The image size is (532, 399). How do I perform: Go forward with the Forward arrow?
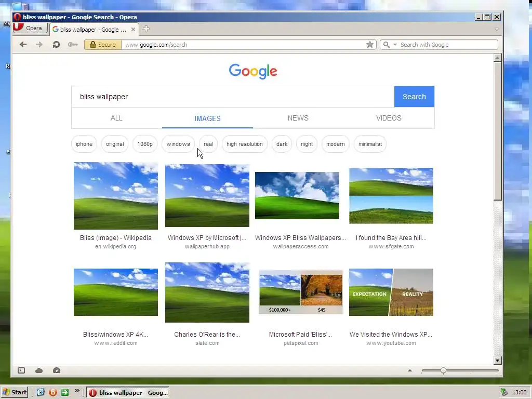tap(39, 45)
